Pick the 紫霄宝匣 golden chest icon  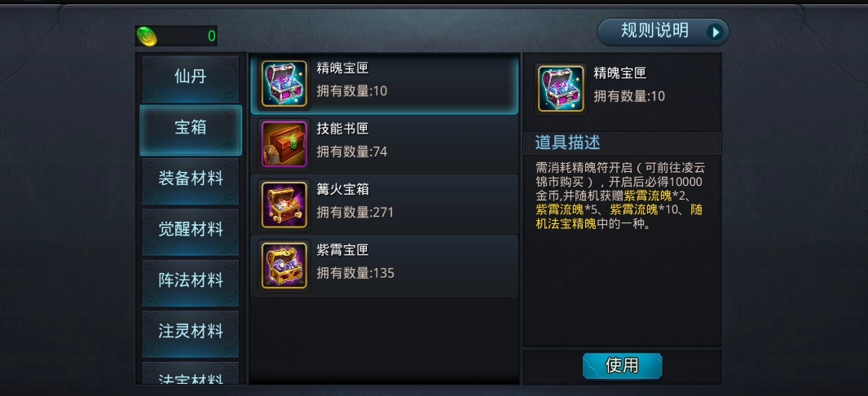point(284,266)
